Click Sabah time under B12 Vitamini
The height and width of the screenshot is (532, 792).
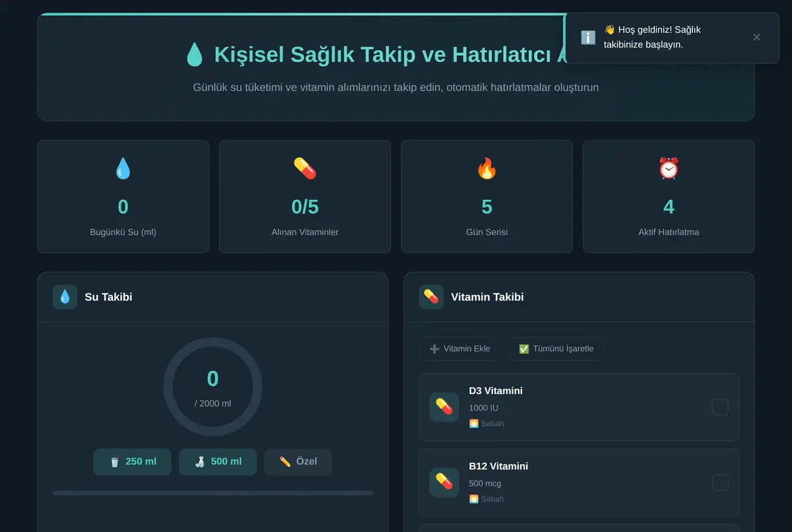486,499
